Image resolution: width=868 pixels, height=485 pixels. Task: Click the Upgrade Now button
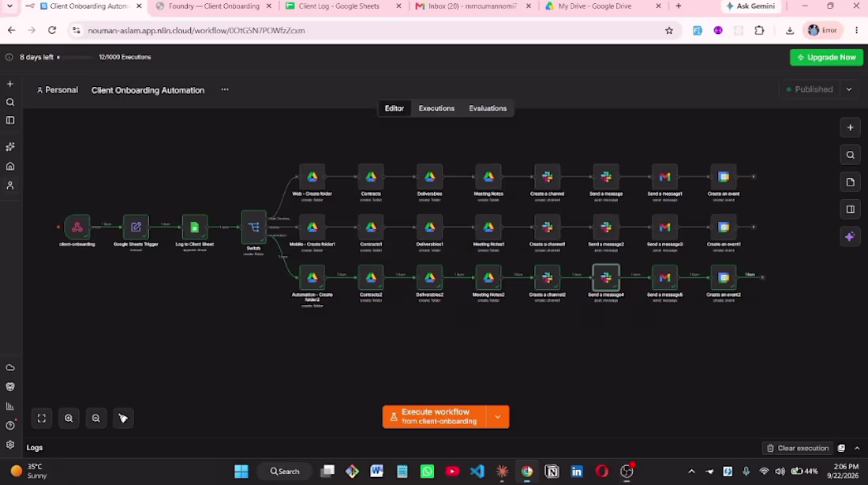826,57
